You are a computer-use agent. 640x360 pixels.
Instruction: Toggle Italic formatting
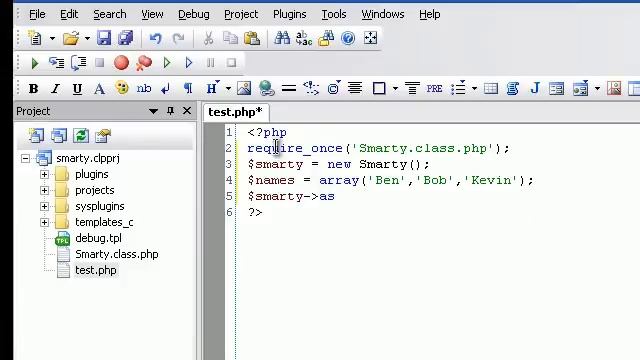55,89
